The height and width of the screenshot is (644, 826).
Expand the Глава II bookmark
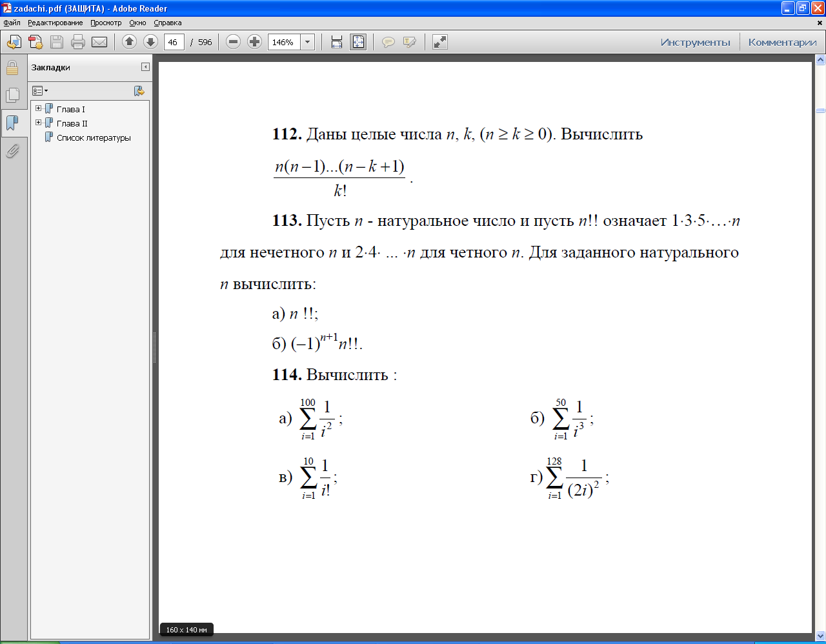click(38, 123)
